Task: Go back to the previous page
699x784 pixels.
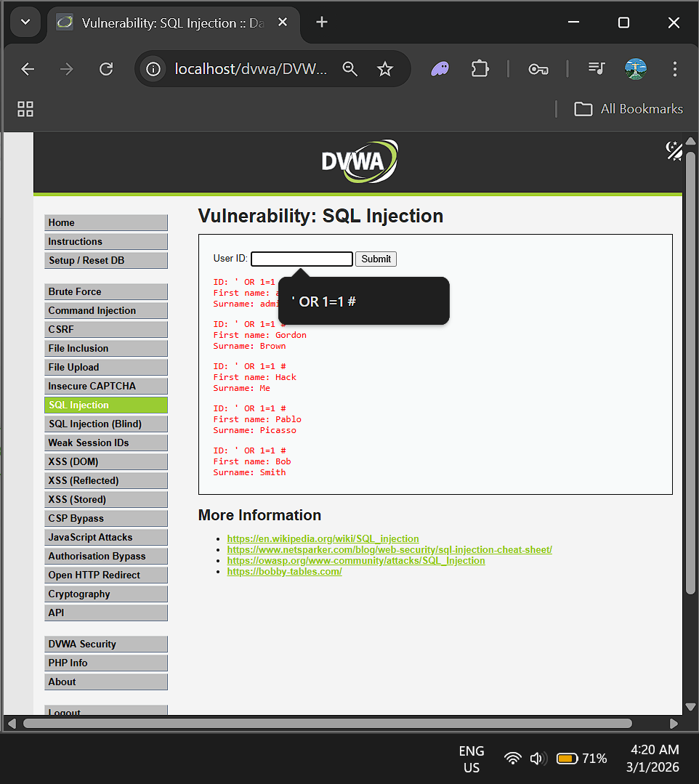Action: tap(28, 69)
